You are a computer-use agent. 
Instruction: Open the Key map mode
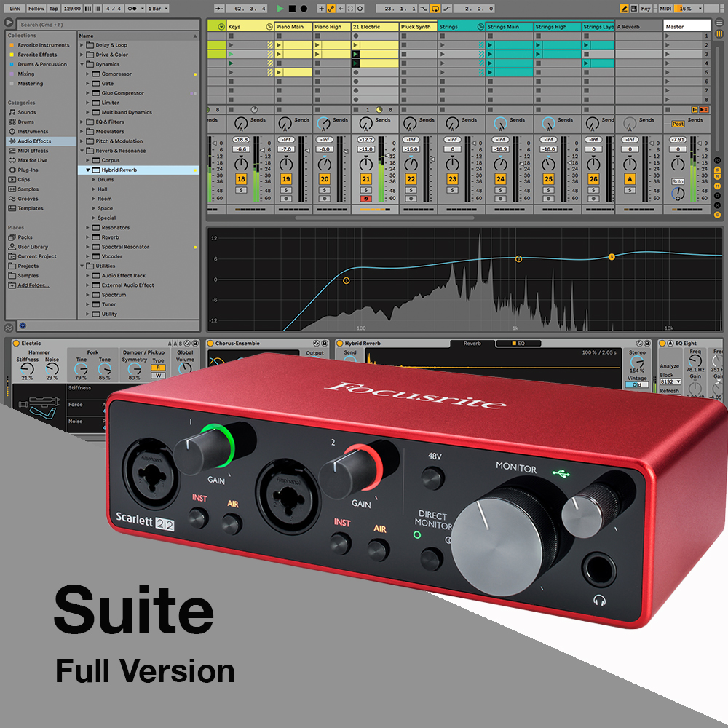646,8
